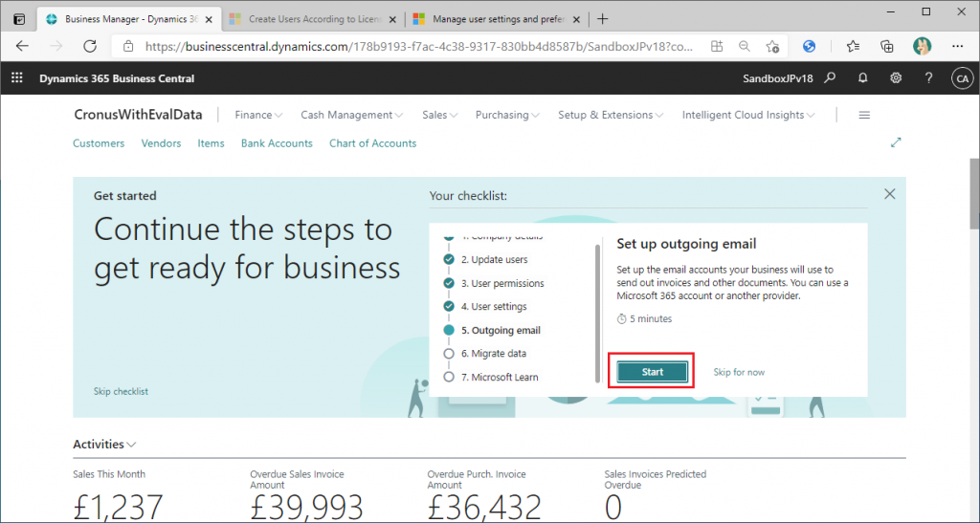The height and width of the screenshot is (523, 980).
Task: Open the Favorites list icon
Action: click(x=853, y=46)
